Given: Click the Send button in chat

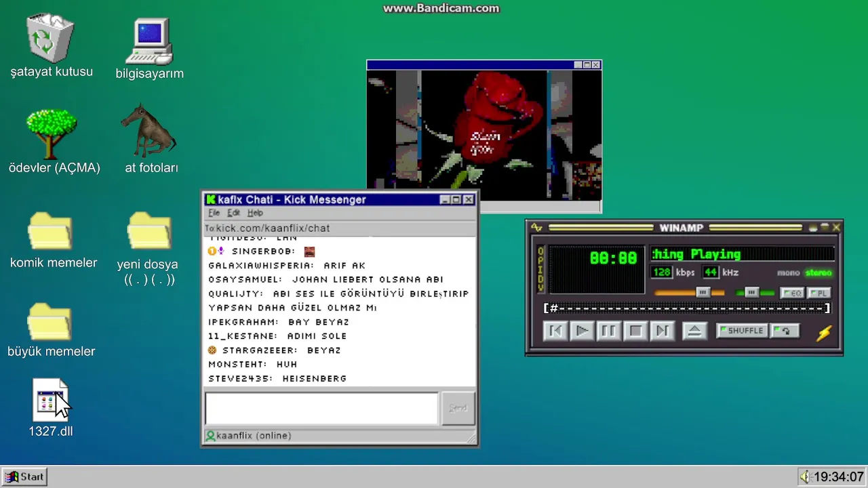Looking at the screenshot, I should tap(458, 408).
